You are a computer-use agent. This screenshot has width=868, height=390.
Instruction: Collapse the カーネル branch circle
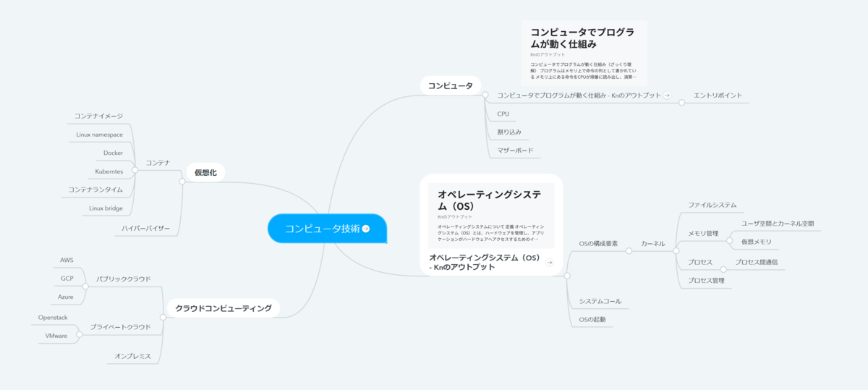coord(676,251)
